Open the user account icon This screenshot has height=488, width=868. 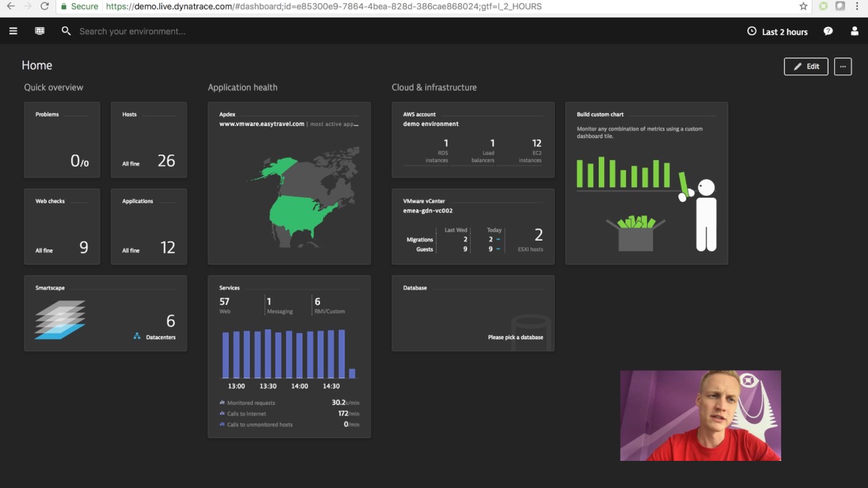(x=854, y=31)
